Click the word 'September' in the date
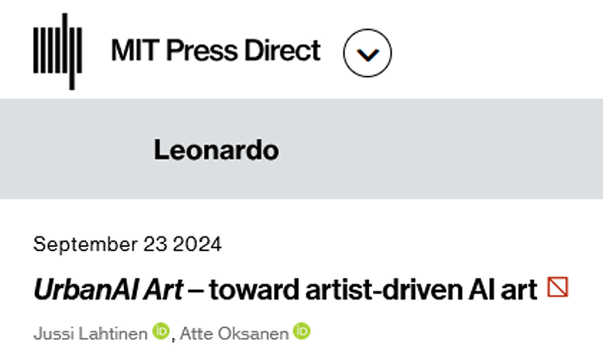 [84, 245]
